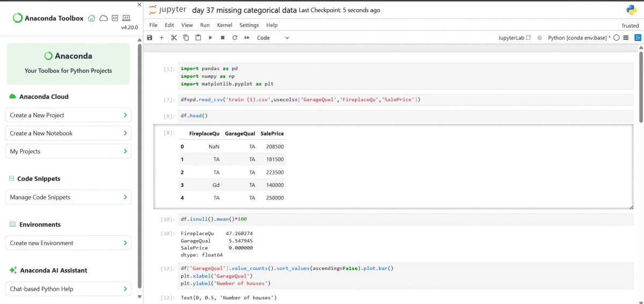This screenshot has width=644, height=304.
Task: Copy the cell using the copy icon
Action: click(x=186, y=38)
